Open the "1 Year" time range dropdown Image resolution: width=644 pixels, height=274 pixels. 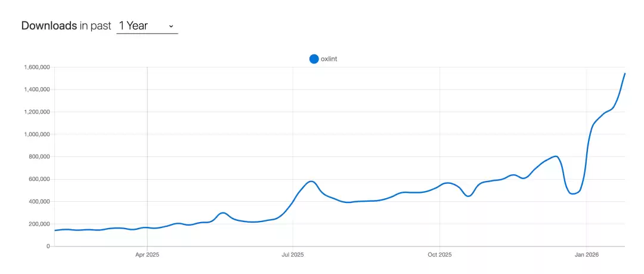[147, 26]
